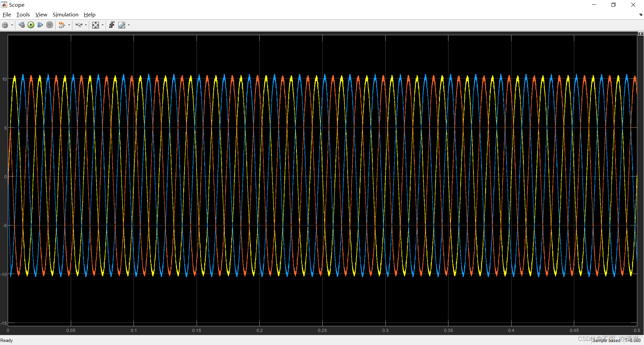Close the Scope window
This screenshot has height=345, width=644.
point(633,5)
